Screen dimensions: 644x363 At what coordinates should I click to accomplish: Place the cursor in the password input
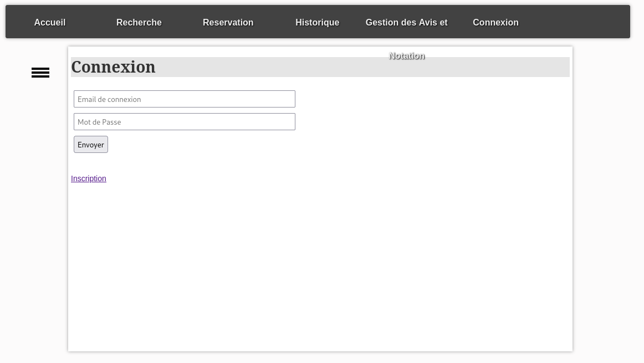click(x=185, y=122)
